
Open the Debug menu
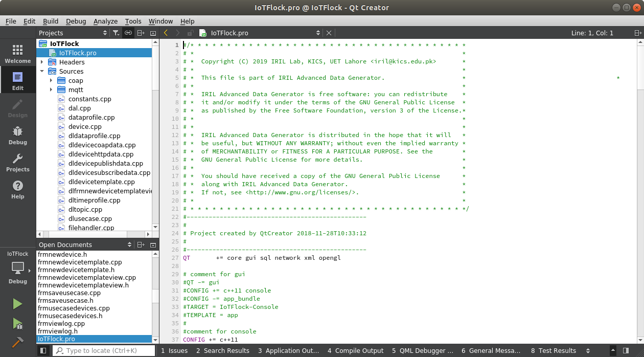76,21
